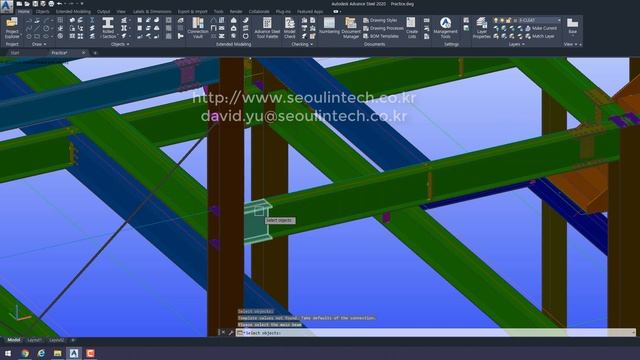The image size is (640, 360).
Task: Open the Base view dropdown arrow
Action: (x=573, y=36)
